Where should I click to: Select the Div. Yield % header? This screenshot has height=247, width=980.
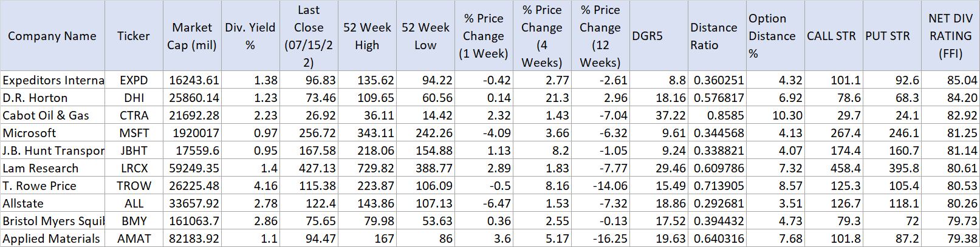[x=250, y=36]
